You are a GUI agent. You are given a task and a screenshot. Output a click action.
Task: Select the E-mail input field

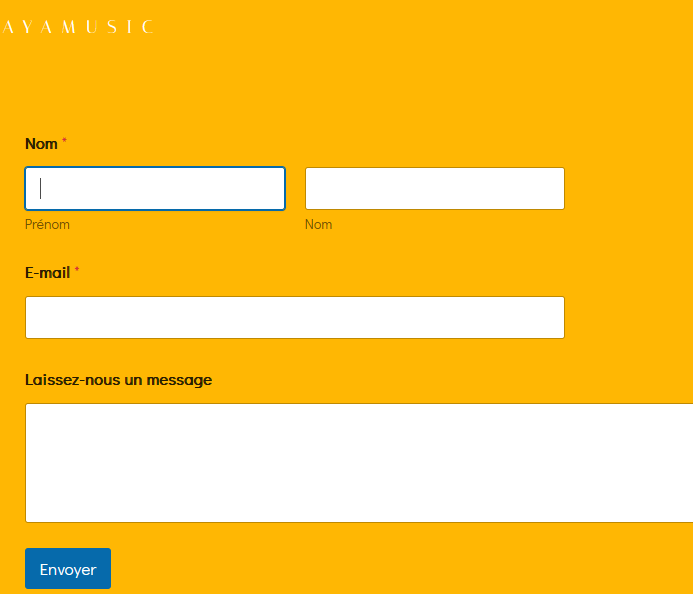[294, 317]
